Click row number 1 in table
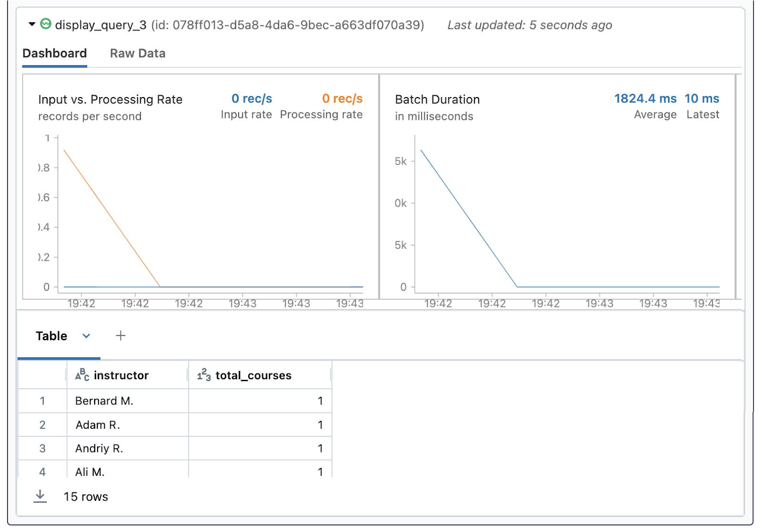762x532 pixels. click(x=42, y=401)
